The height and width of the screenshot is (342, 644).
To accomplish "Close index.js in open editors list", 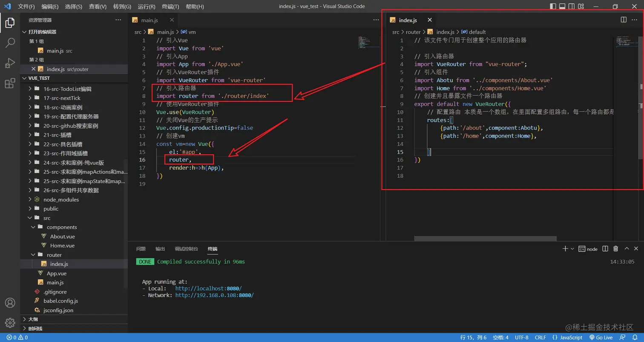I will (33, 69).
